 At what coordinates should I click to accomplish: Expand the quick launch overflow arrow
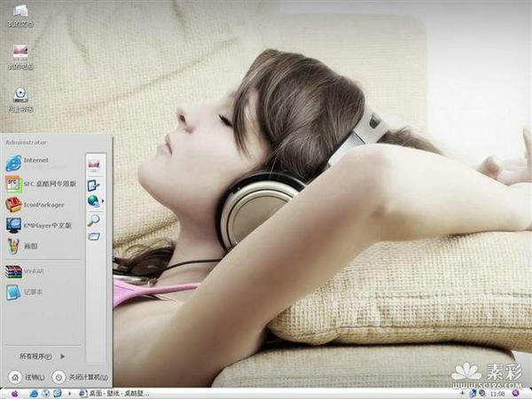point(71,392)
